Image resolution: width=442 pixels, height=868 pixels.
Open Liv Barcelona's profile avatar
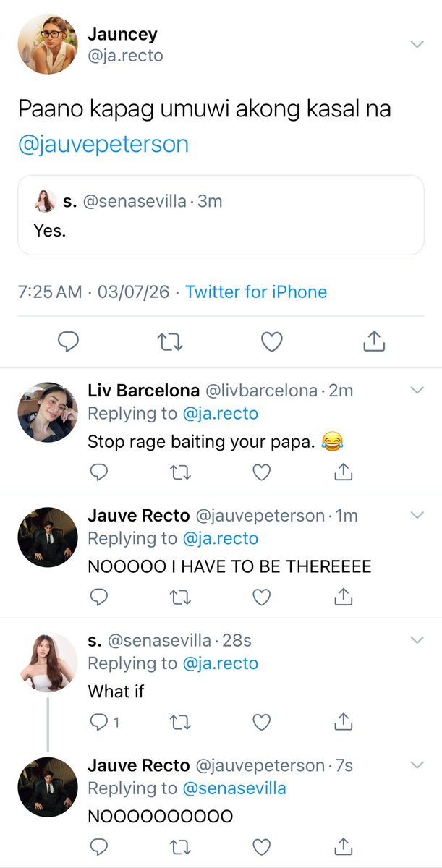47,412
